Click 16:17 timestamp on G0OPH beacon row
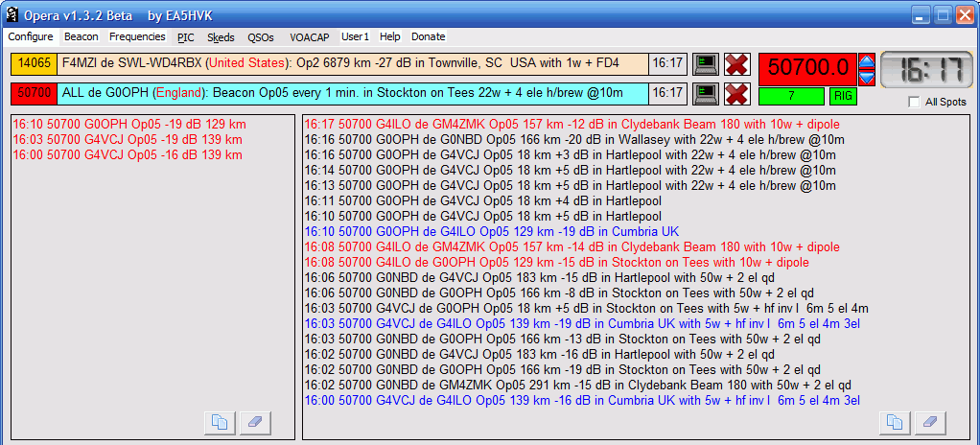This screenshot has height=445, width=980. 667,94
